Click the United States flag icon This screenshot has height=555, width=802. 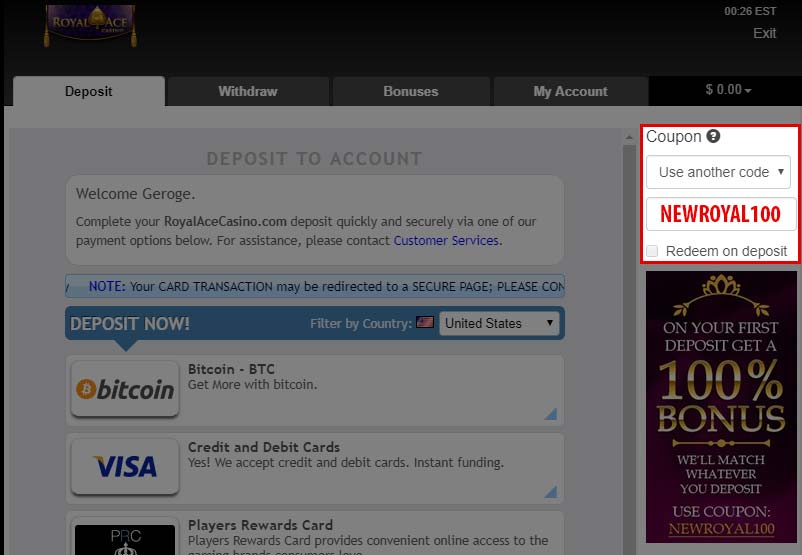pos(425,322)
